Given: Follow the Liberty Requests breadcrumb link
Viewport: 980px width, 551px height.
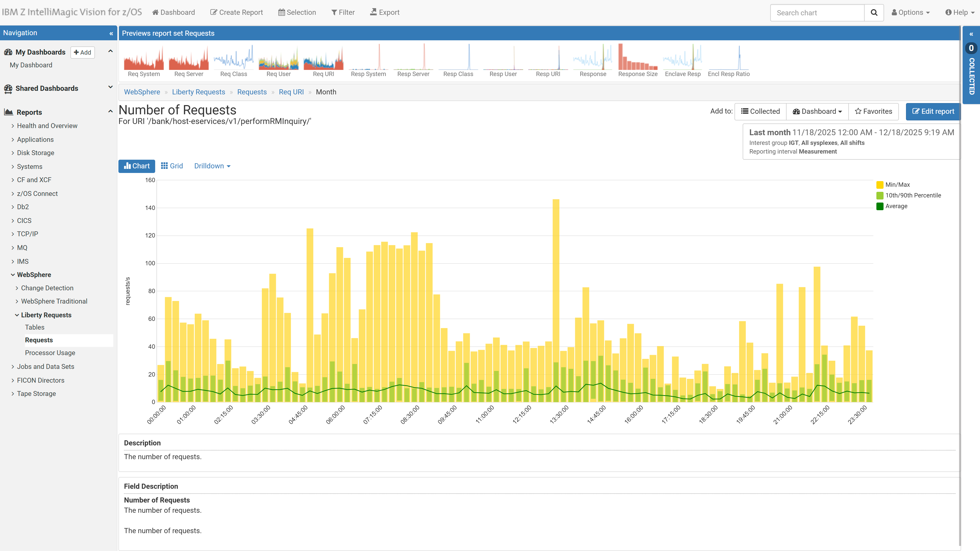Looking at the screenshot, I should 198,92.
